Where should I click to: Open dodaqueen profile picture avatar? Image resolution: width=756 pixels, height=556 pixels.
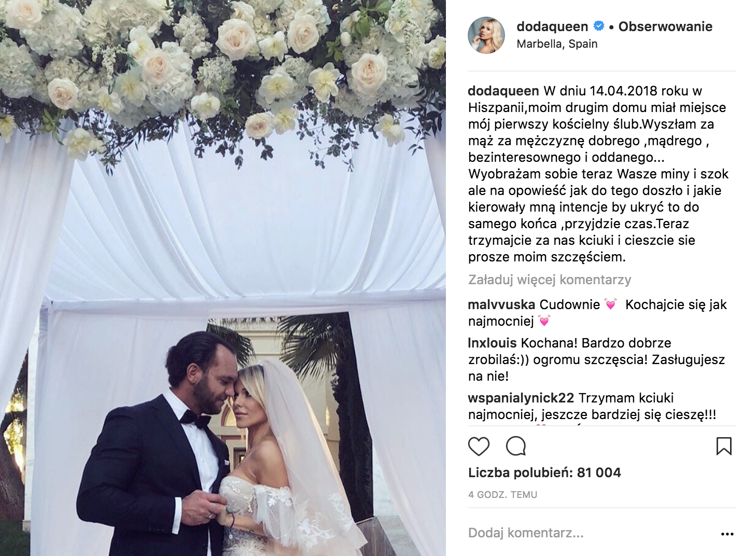point(486,35)
